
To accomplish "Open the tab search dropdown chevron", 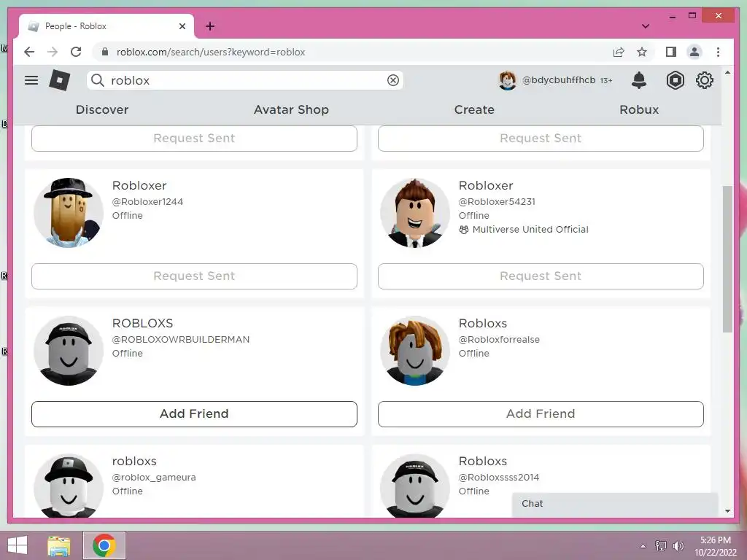I will click(x=645, y=26).
